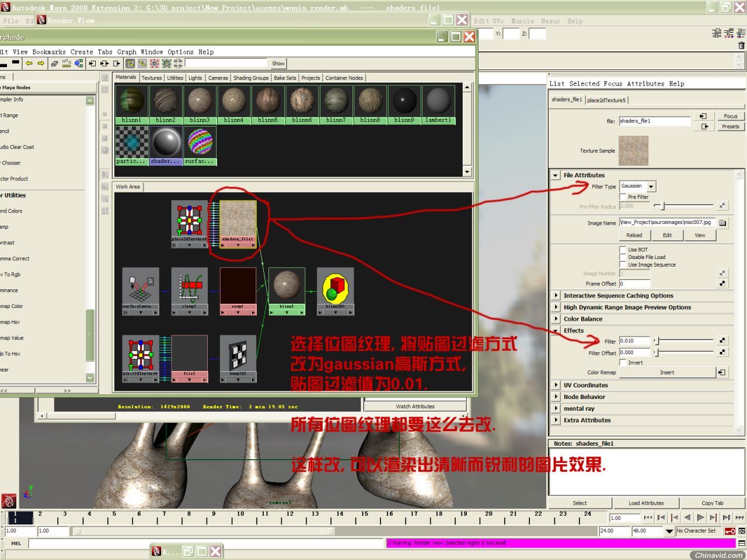Click the green dashed frame toolbar icon
The image size is (747, 560).
[x=166, y=63]
